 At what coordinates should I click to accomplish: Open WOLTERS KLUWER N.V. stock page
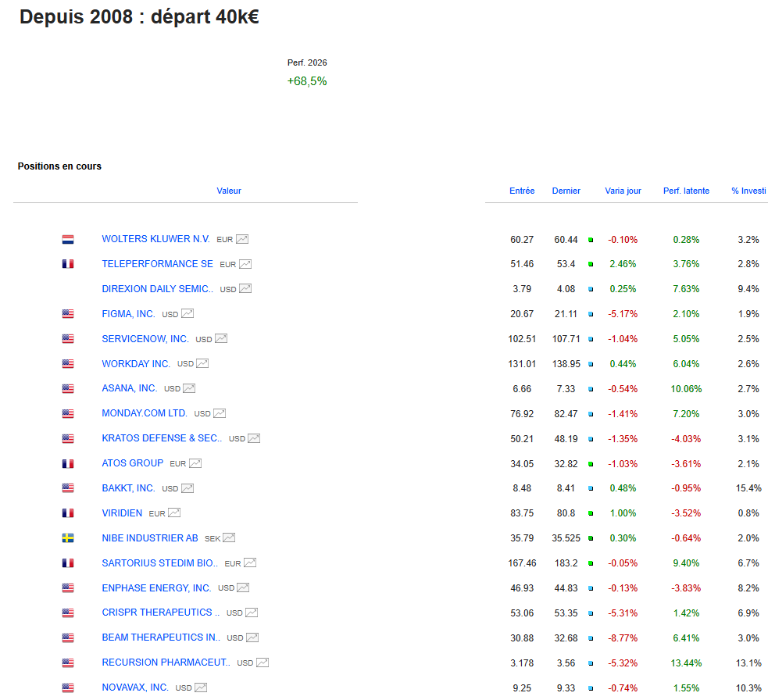155,239
